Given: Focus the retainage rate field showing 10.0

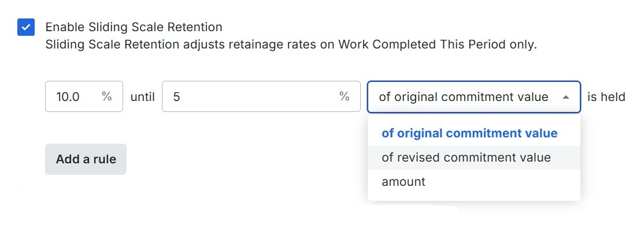Looking at the screenshot, I should coord(75,97).
